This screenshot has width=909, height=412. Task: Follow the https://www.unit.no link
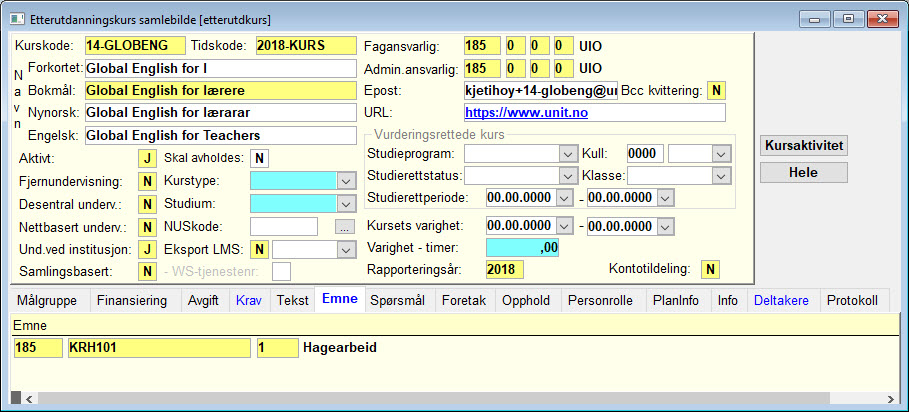pos(526,112)
